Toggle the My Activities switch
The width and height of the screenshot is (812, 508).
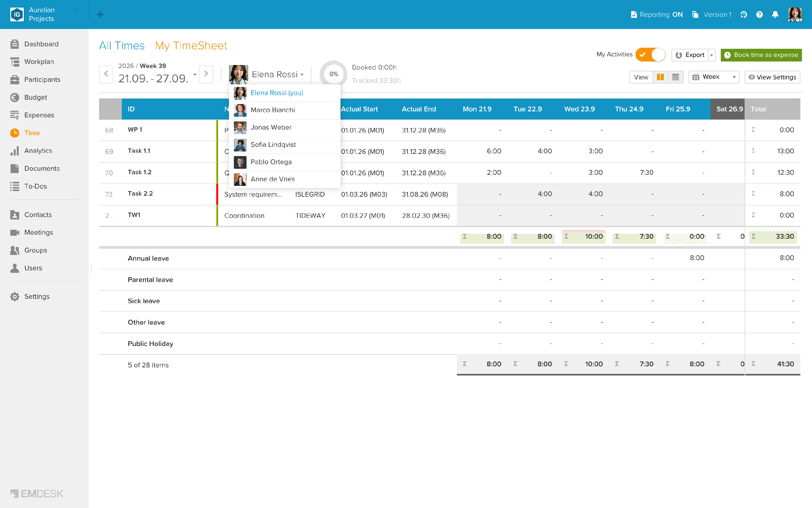(x=650, y=55)
